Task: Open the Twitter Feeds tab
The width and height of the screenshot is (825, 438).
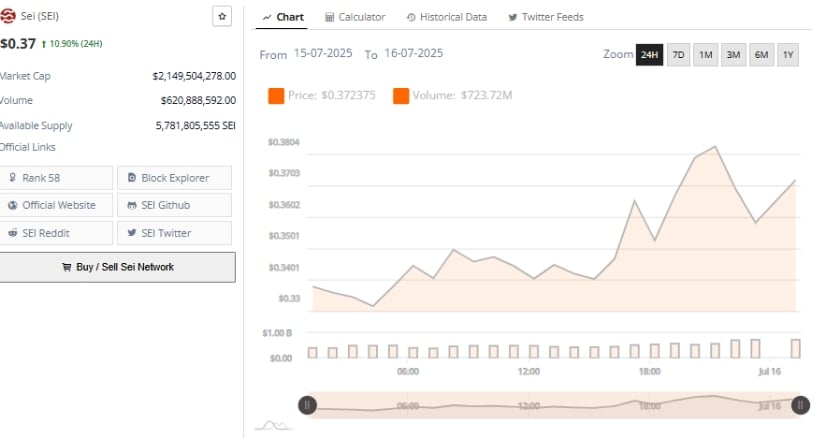Action: pyautogui.click(x=546, y=17)
